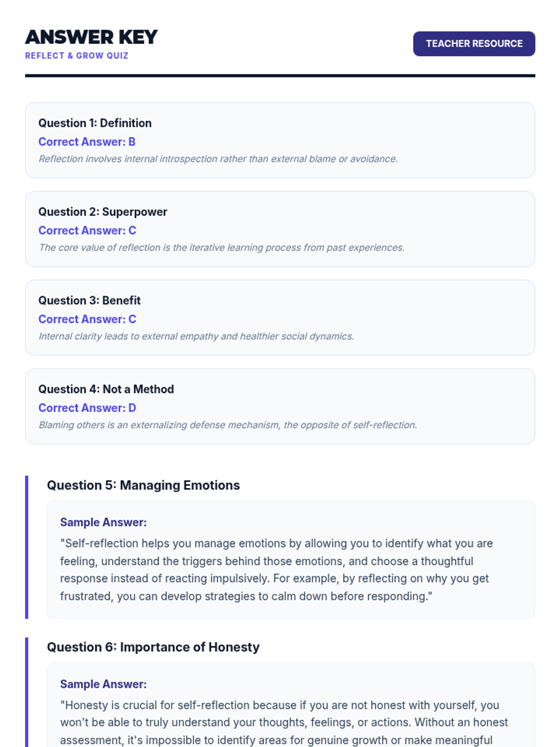
Task: Click Correct Answer: C under Superpower
Action: [x=87, y=231]
